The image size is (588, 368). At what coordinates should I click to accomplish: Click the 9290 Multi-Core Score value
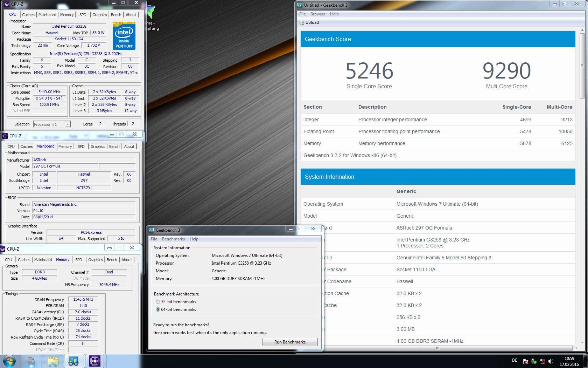(506, 71)
